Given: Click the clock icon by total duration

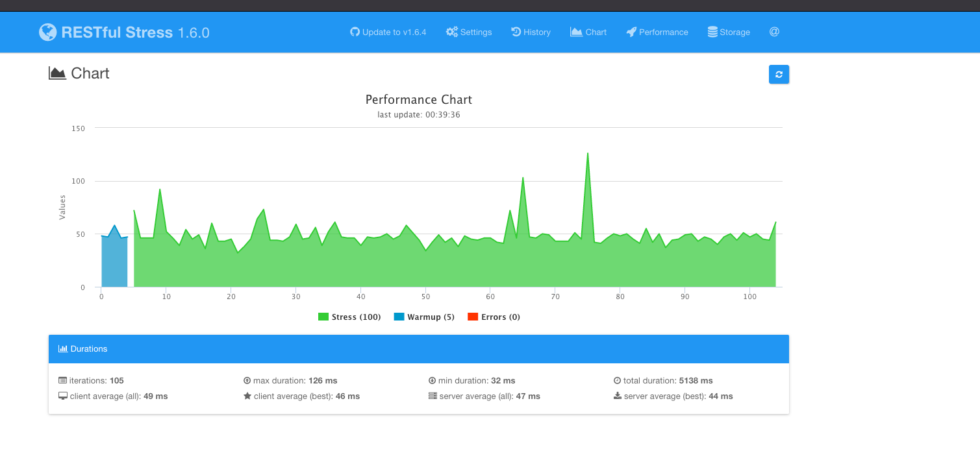Looking at the screenshot, I should click(618, 381).
